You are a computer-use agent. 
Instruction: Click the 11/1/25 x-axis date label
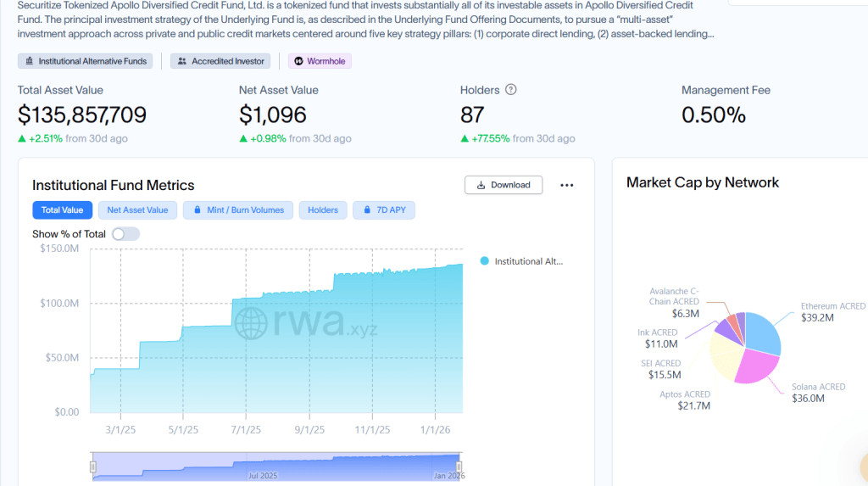click(x=373, y=430)
